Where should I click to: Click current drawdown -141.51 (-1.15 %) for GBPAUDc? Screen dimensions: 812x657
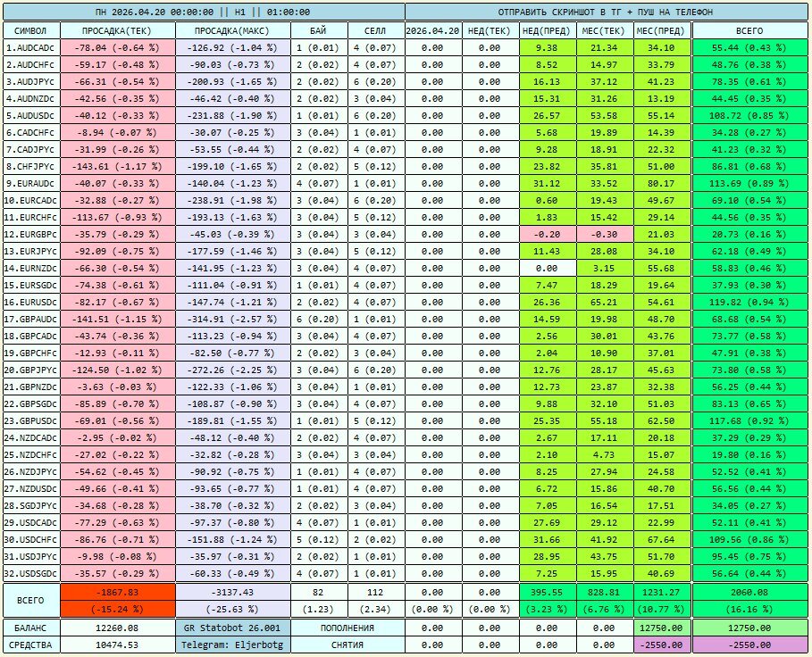(118, 320)
